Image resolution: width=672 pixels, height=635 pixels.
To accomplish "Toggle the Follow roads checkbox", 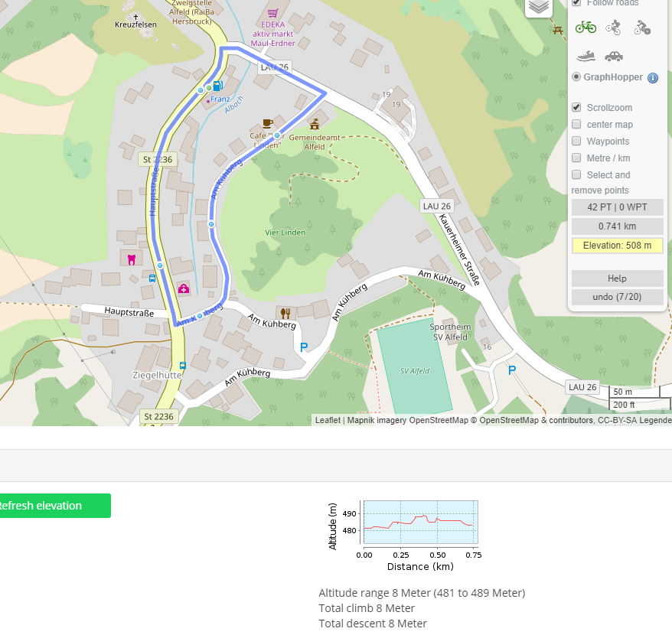I will [x=577, y=3].
